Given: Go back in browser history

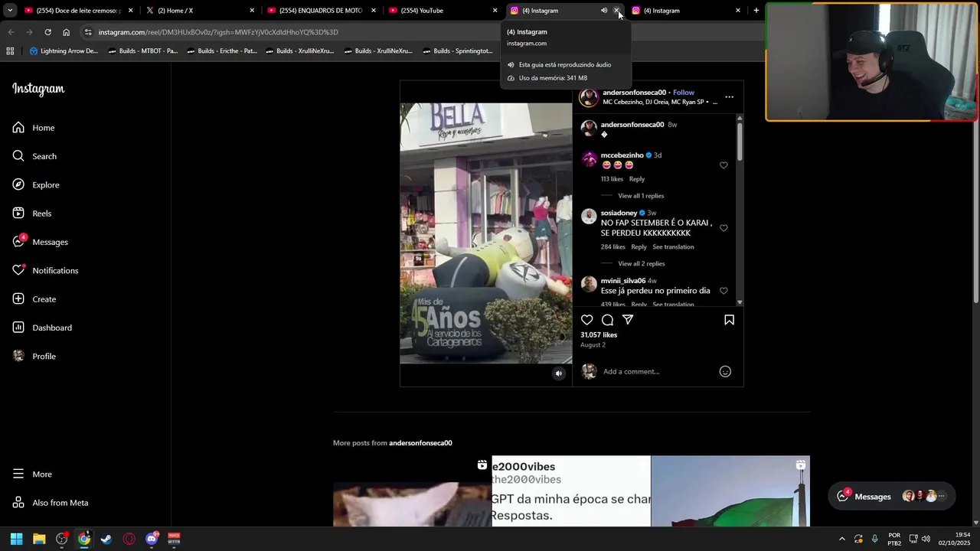Looking at the screenshot, I should (11, 32).
